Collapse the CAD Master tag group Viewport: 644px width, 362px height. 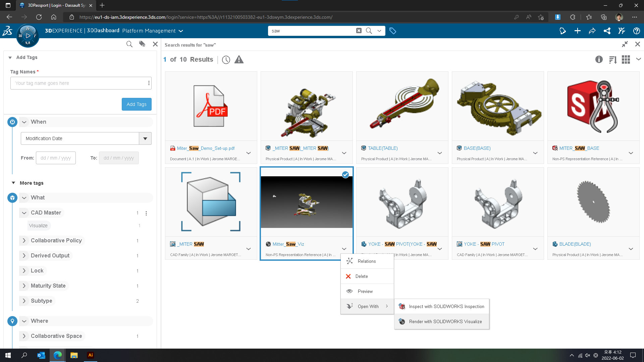click(x=24, y=213)
